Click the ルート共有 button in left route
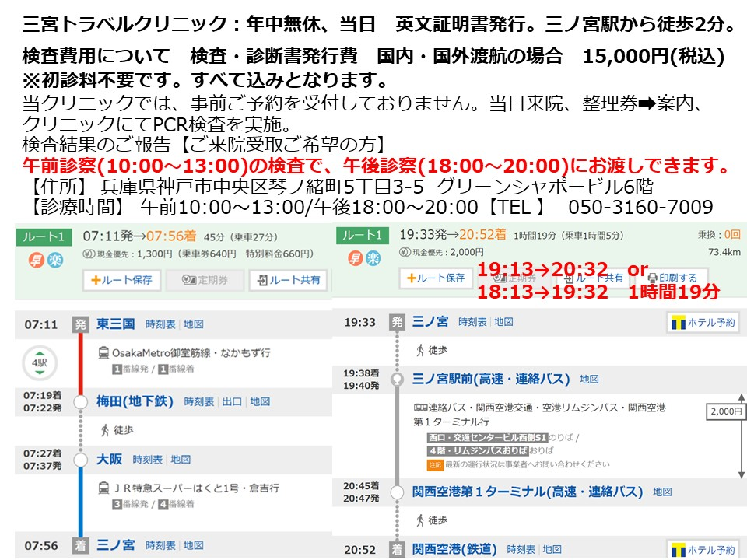Viewport: 747px width, 560px height. pyautogui.click(x=289, y=280)
